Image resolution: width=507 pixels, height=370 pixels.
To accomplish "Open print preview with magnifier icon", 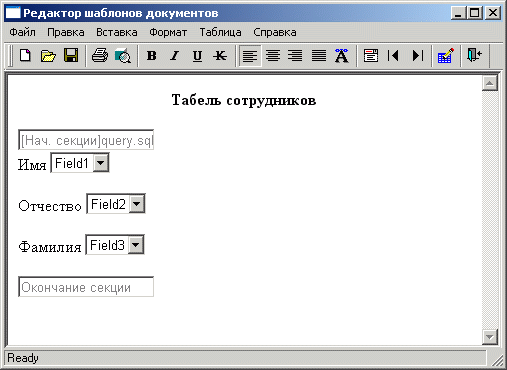I will coord(123,56).
